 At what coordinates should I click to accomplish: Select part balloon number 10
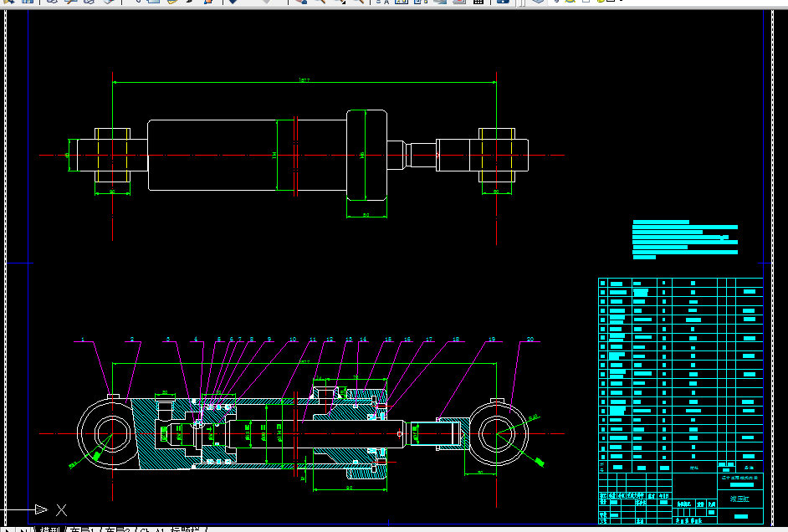[x=293, y=340]
